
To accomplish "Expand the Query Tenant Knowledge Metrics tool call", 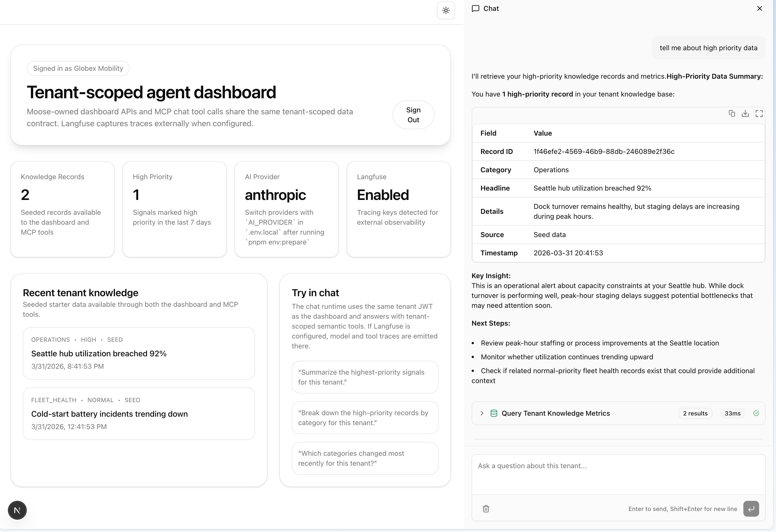I will click(482, 413).
